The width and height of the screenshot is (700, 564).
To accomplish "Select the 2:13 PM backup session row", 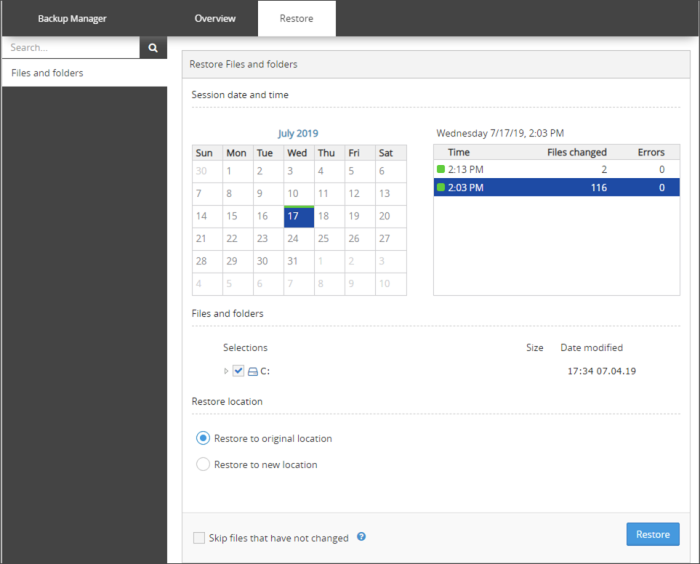I will click(555, 169).
